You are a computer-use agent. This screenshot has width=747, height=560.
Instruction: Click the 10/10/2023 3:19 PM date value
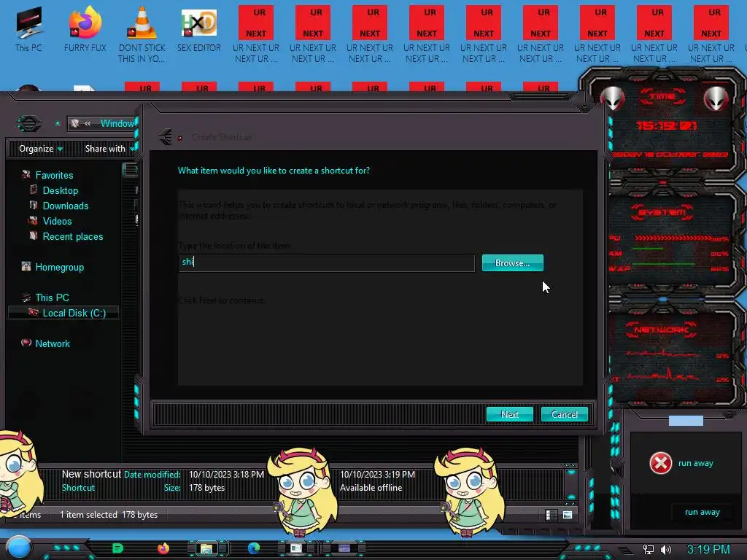pos(377,475)
